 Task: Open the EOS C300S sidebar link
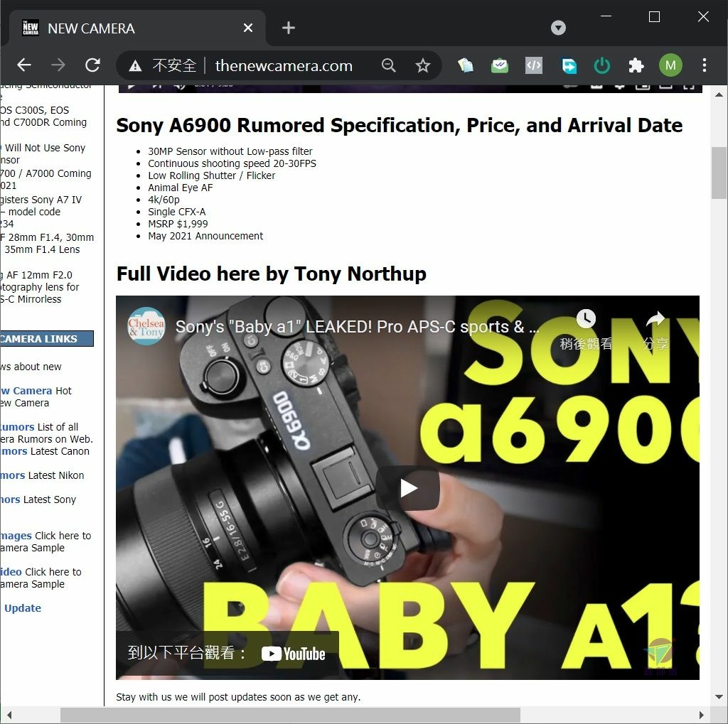[43, 116]
